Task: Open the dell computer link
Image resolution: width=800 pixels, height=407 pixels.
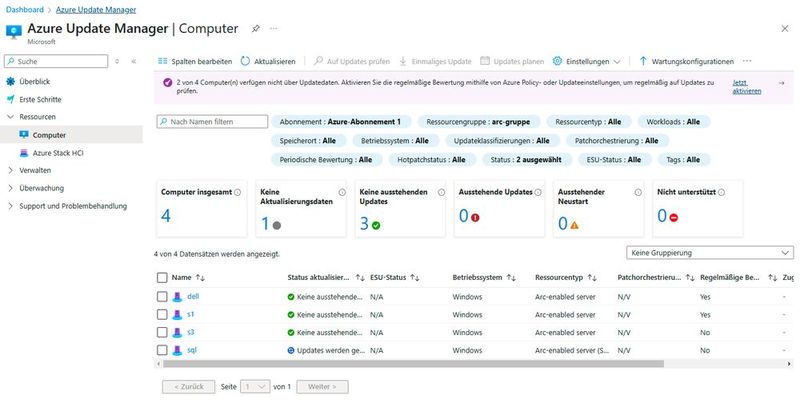Action: pyautogui.click(x=193, y=296)
